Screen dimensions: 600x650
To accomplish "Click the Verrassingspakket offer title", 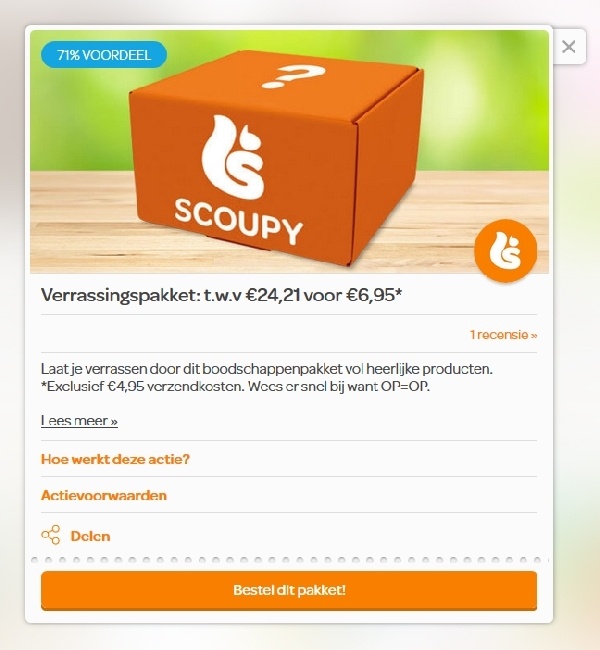I will [221, 295].
